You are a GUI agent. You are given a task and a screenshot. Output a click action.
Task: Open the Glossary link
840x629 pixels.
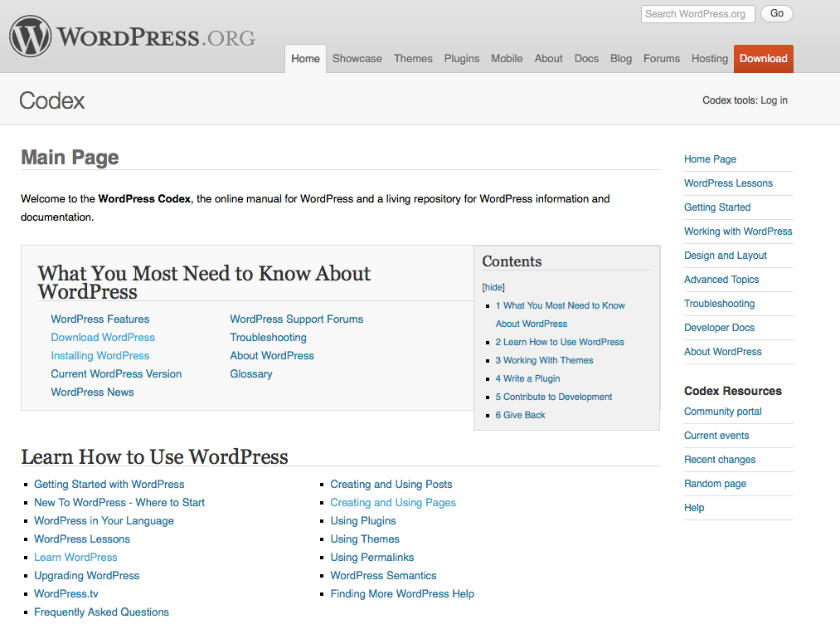tap(251, 373)
